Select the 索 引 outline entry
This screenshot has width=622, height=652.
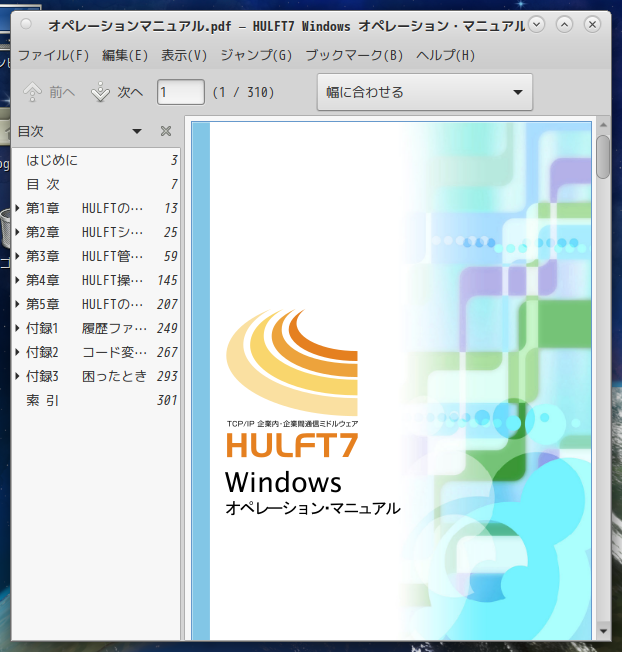tap(96, 400)
